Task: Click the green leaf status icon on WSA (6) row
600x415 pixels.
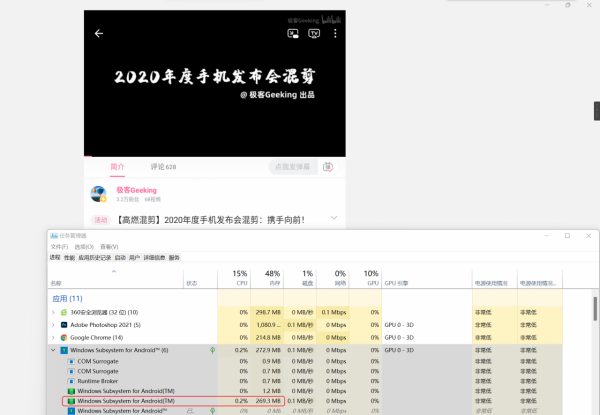Action: tap(213, 350)
